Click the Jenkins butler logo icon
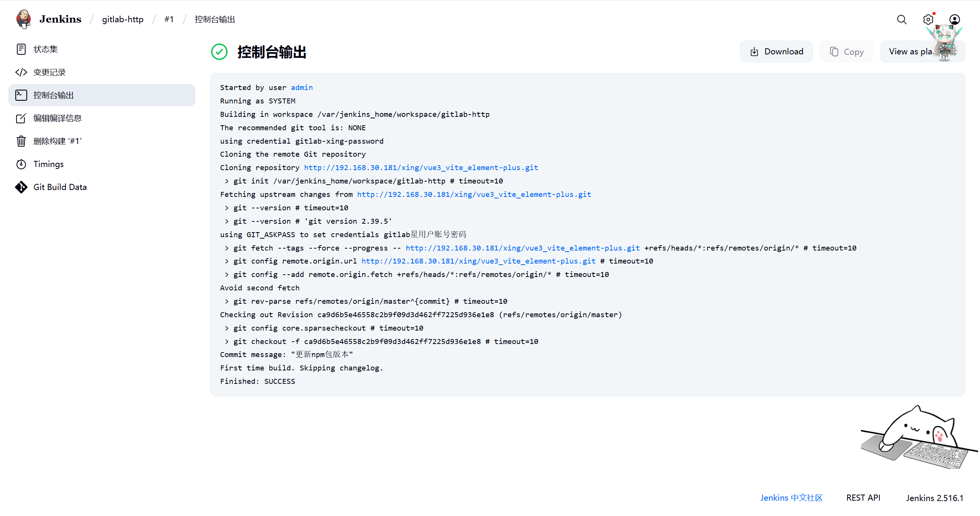The height and width of the screenshot is (516, 980). (23, 19)
